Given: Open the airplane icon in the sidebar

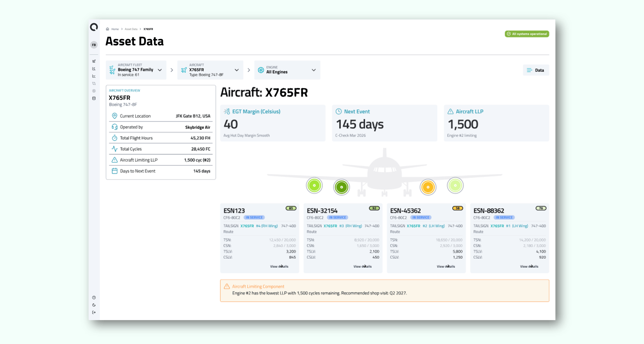Looking at the screenshot, I should point(94,61).
